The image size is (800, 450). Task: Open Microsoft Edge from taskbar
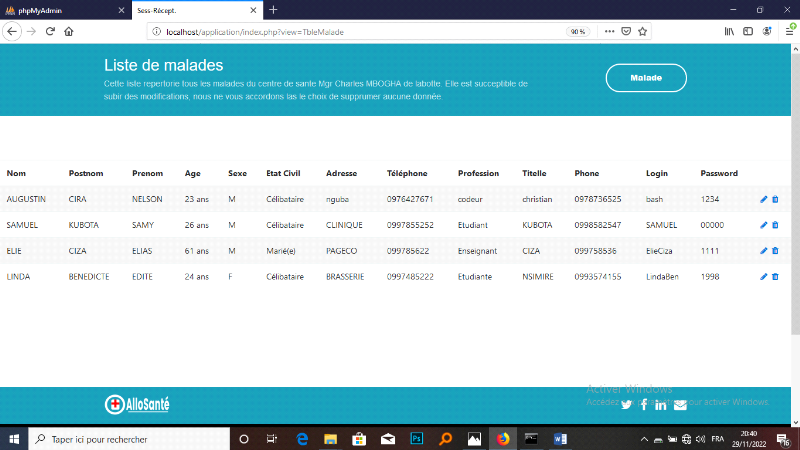(302, 439)
